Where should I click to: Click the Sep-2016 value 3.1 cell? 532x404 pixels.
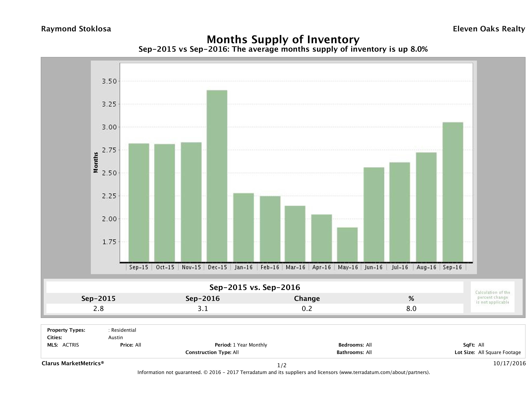[202, 308]
